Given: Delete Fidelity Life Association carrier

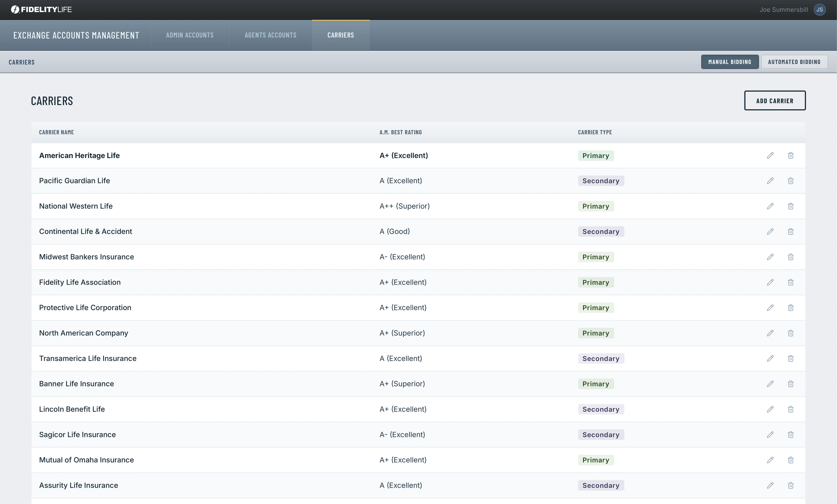Looking at the screenshot, I should (791, 282).
